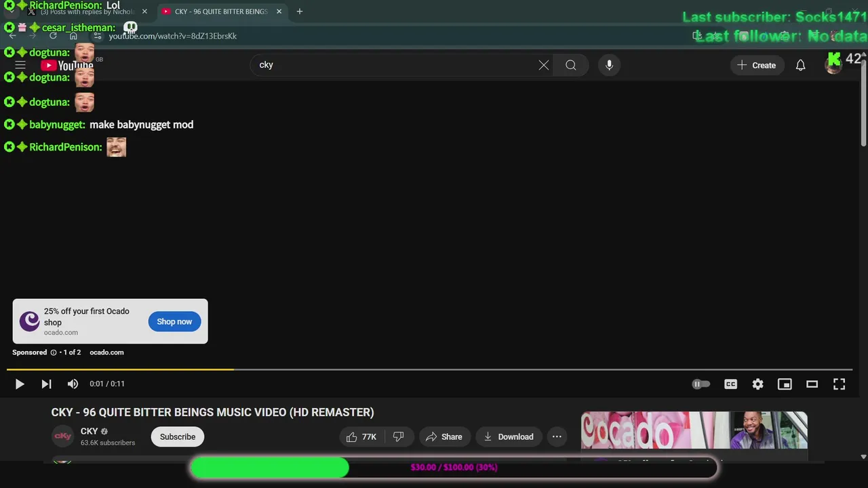Click Shop now on Ocado ad
The image size is (868, 488).
[x=174, y=321]
